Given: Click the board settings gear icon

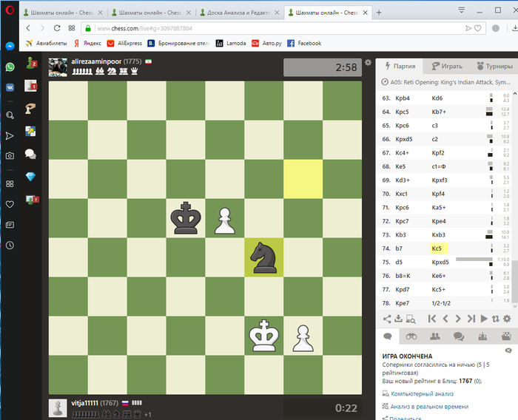Looking at the screenshot, I should tap(368, 62).
